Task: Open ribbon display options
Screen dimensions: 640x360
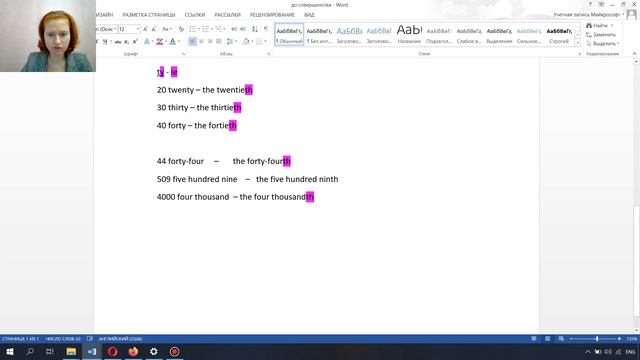Action: click(x=601, y=4)
